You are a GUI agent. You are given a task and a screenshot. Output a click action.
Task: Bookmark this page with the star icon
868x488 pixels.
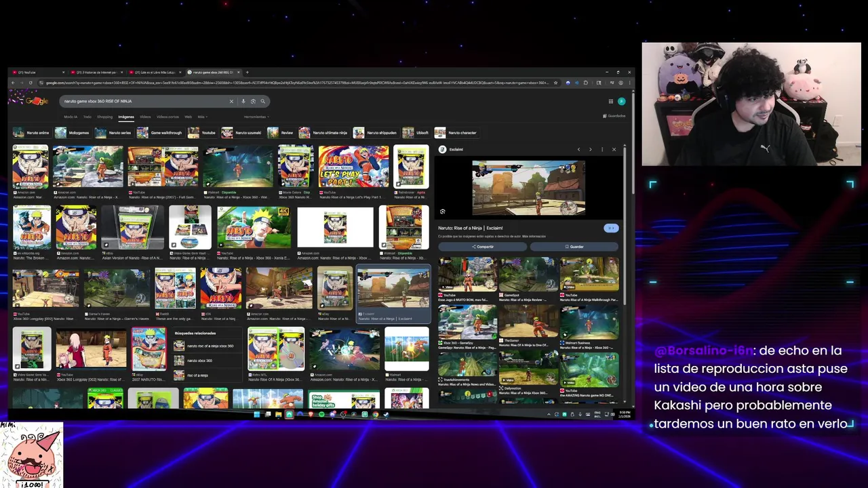tap(556, 83)
